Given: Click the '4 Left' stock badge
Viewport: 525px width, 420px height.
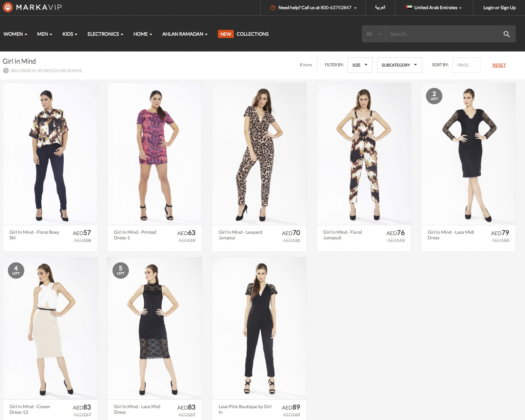Looking at the screenshot, I should pyautogui.click(x=16, y=270).
